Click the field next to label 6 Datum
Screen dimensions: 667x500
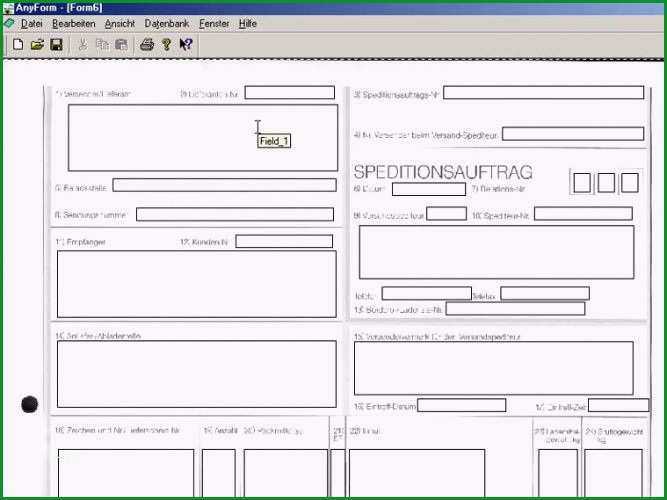429,189
